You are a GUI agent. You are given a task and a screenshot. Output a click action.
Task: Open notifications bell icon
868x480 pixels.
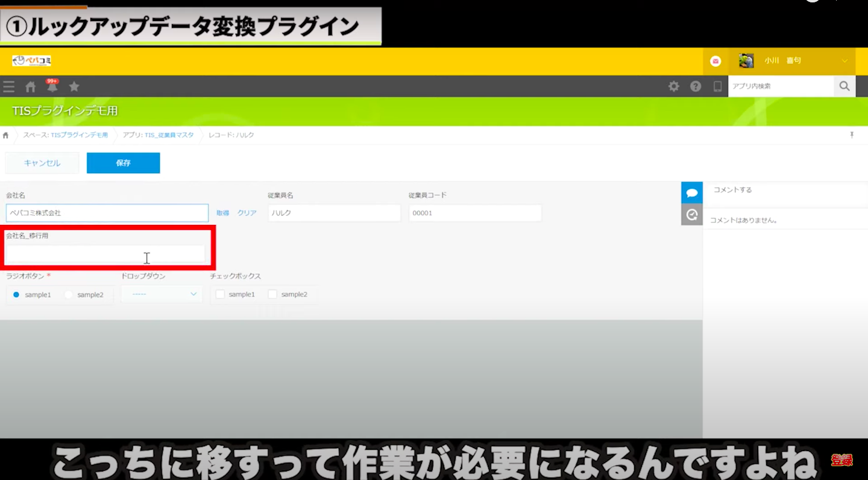pyautogui.click(x=52, y=87)
